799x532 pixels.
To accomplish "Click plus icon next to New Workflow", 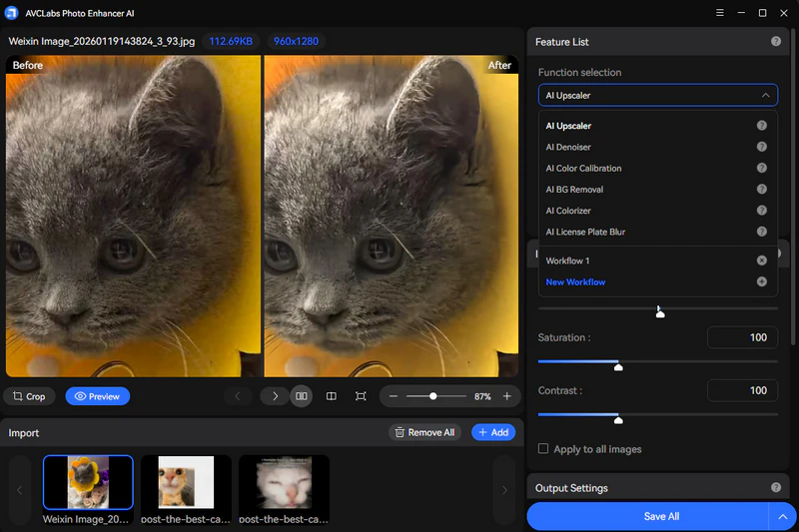I will 761,281.
